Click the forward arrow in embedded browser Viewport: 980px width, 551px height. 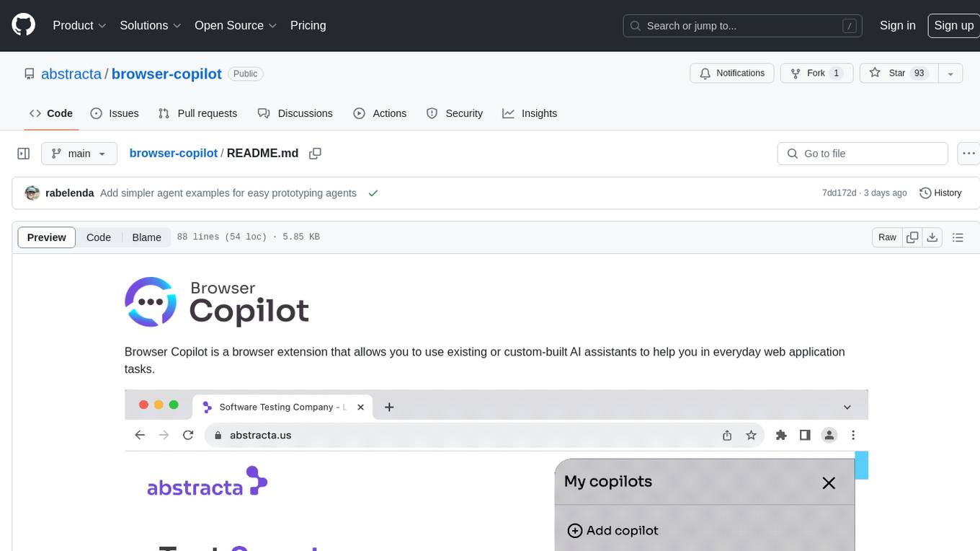[164, 435]
